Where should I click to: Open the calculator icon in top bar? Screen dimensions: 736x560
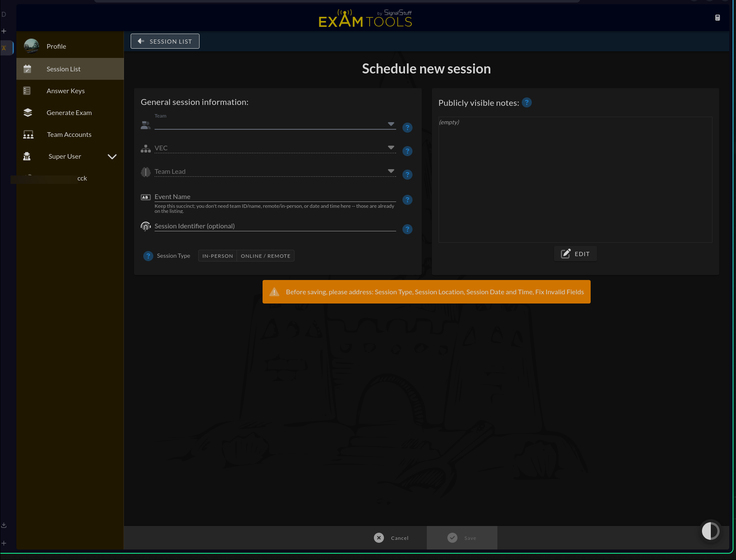point(718,18)
